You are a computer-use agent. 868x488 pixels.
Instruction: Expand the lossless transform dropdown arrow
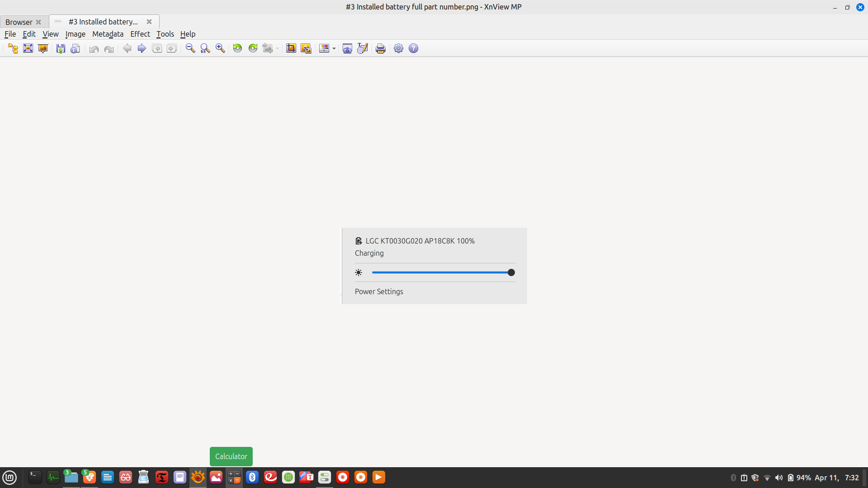pyautogui.click(x=278, y=48)
